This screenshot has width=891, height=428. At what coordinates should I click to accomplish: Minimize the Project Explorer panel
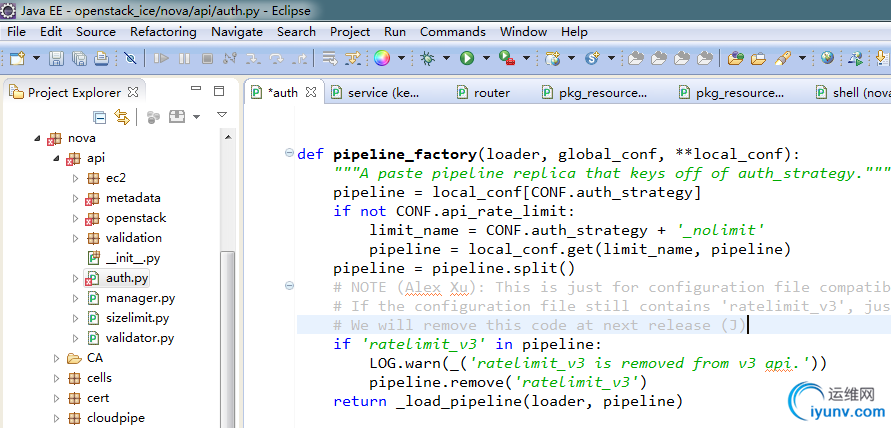click(196, 89)
